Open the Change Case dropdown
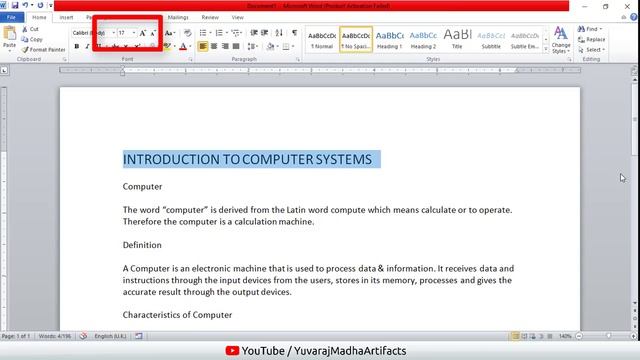 tap(170, 33)
